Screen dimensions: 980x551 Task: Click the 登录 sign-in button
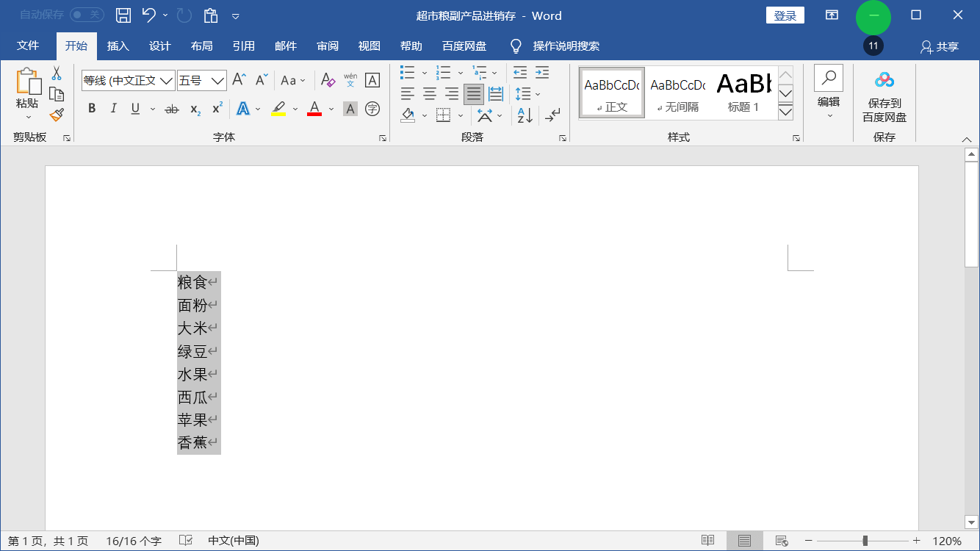785,15
